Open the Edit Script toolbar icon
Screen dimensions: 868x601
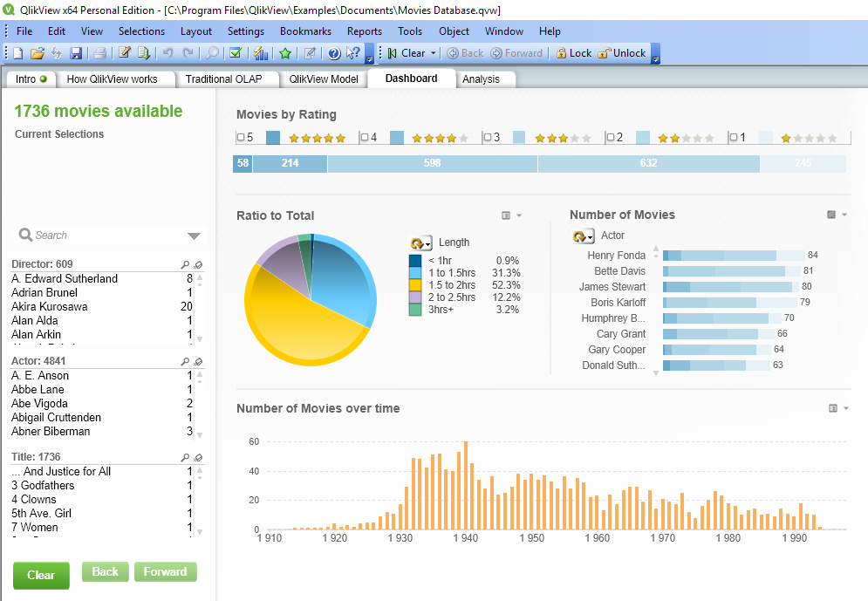125,53
